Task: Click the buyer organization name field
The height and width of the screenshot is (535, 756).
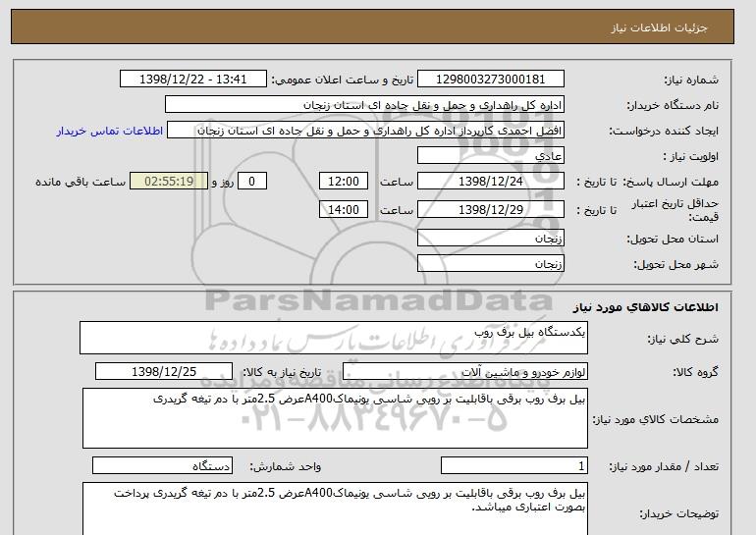Action: [x=364, y=105]
